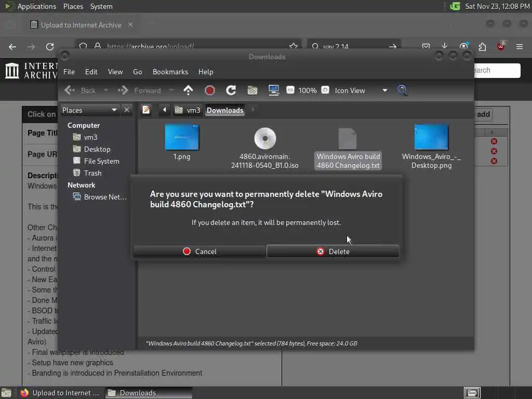Select the 1.png thumbnail
Screen dimensions: 532x399
click(x=182, y=137)
